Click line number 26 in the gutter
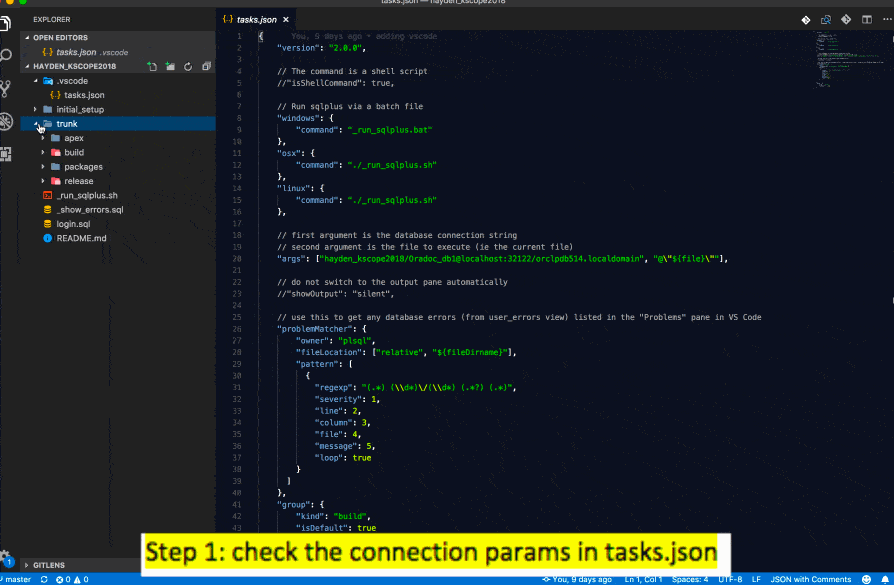The height and width of the screenshot is (585, 894). pos(237,329)
